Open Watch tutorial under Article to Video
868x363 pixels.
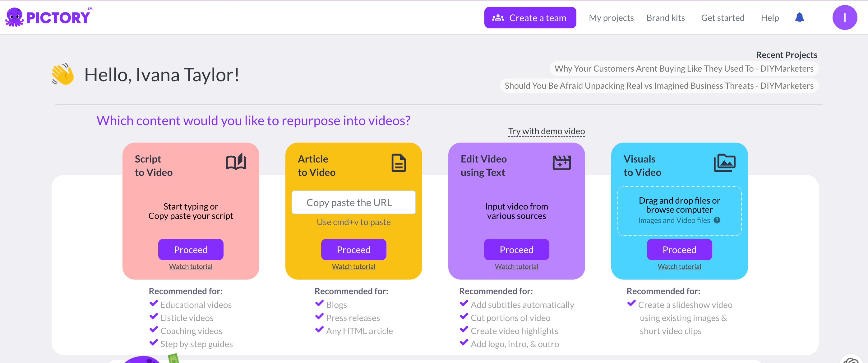pyautogui.click(x=353, y=266)
